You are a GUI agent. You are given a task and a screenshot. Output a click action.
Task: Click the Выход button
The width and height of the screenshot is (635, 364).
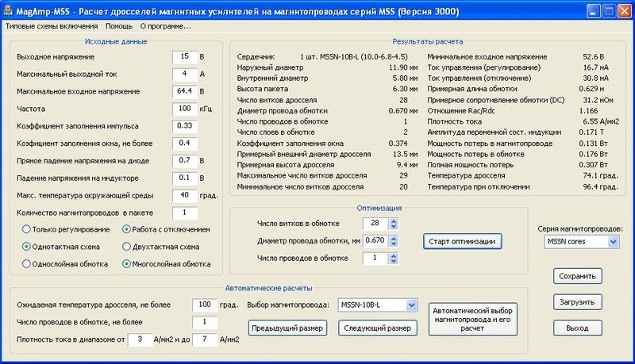(x=577, y=328)
